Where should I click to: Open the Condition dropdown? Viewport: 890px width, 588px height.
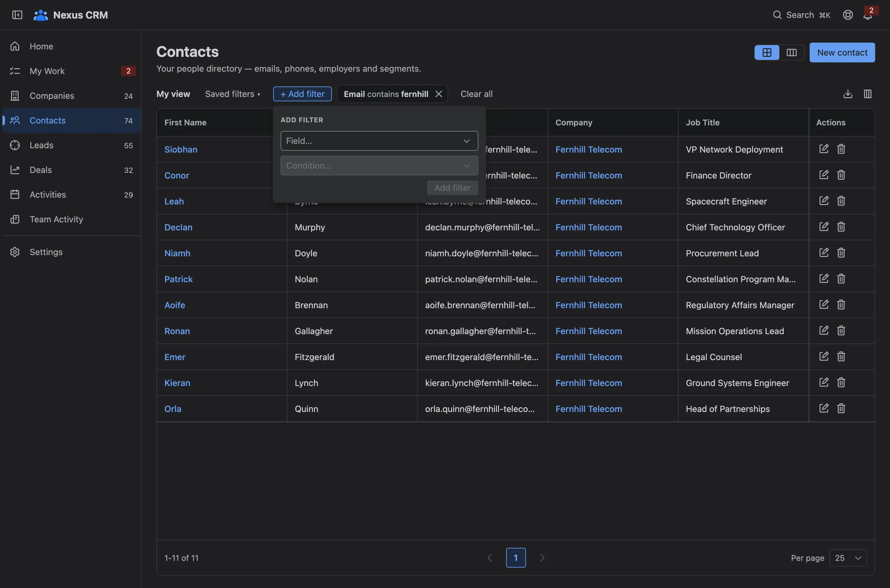coord(379,166)
